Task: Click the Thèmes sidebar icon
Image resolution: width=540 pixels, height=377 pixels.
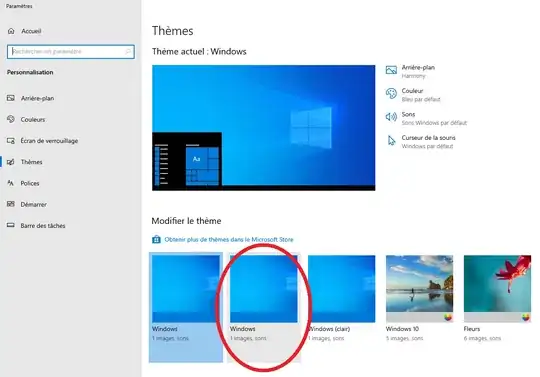Action: [11, 162]
